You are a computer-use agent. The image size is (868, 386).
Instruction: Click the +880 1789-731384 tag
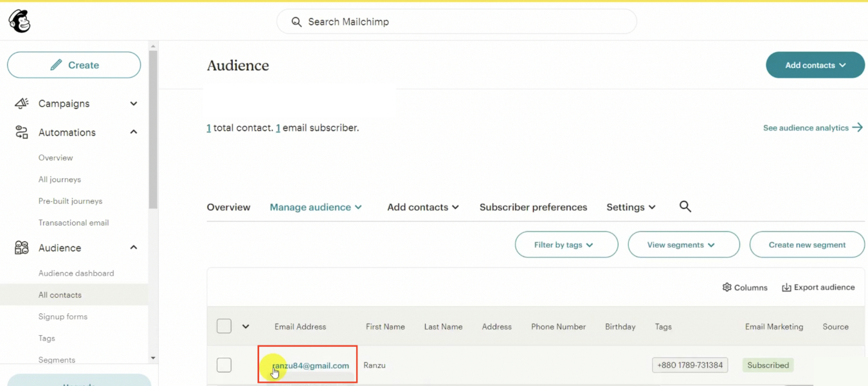click(690, 365)
